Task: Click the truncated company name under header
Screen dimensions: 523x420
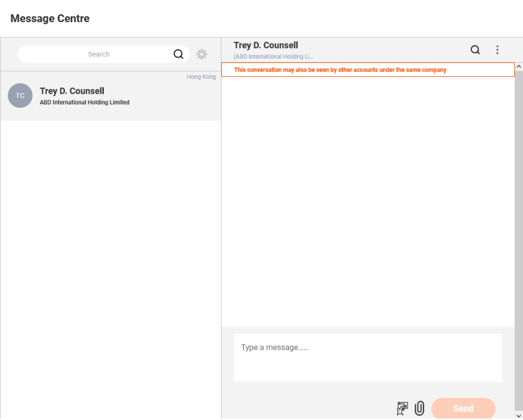Action: click(273, 56)
